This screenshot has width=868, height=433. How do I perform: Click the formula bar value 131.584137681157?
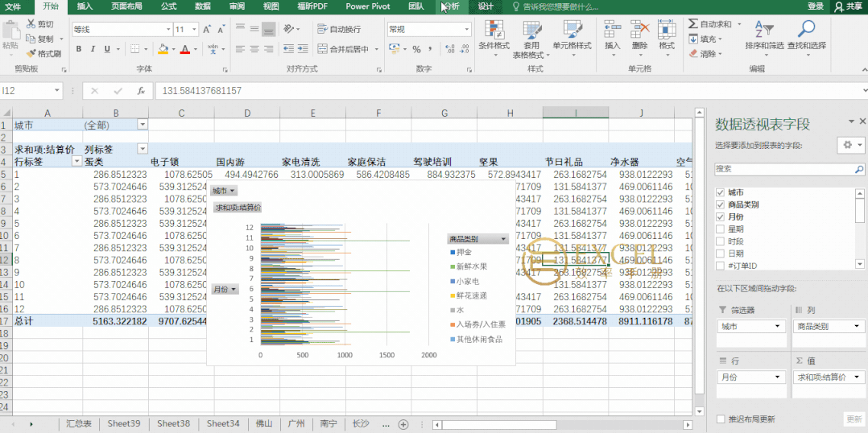click(x=201, y=91)
